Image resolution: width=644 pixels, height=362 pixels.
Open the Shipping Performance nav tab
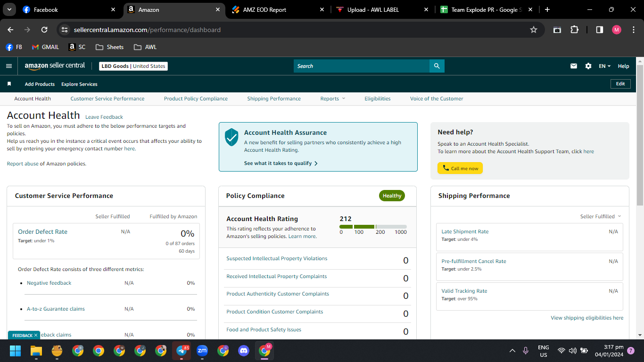274,99
